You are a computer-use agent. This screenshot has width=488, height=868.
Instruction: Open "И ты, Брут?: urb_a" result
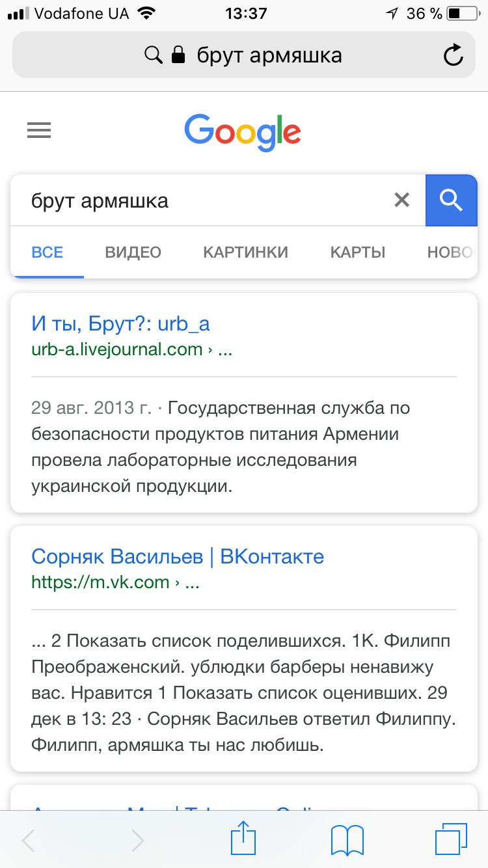[x=120, y=323]
